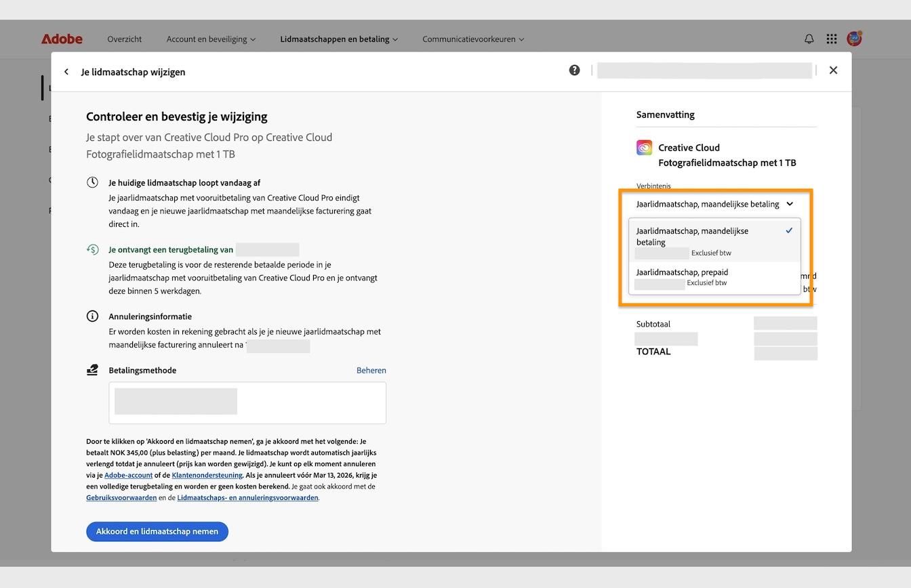Click the Creative Cloud product icon
This screenshot has width=911, height=588.
coord(644,148)
